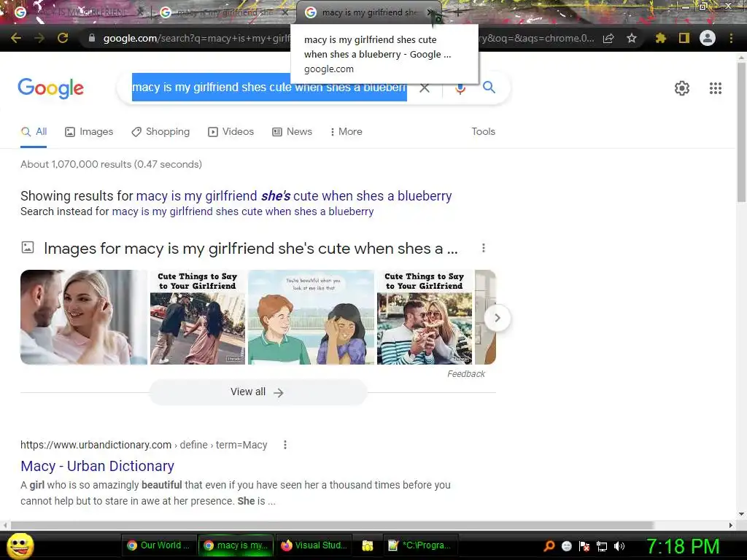Open the cartoon couple illustration thumbnail
Screen dimensions: 747x560
click(311, 317)
